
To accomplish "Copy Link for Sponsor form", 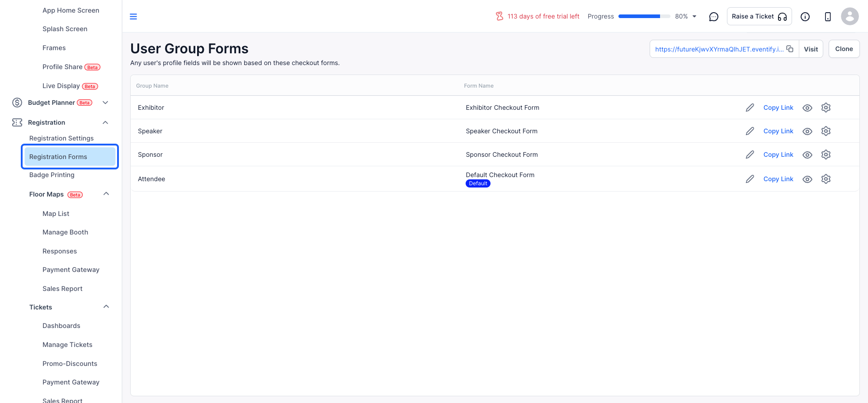I will pos(778,155).
